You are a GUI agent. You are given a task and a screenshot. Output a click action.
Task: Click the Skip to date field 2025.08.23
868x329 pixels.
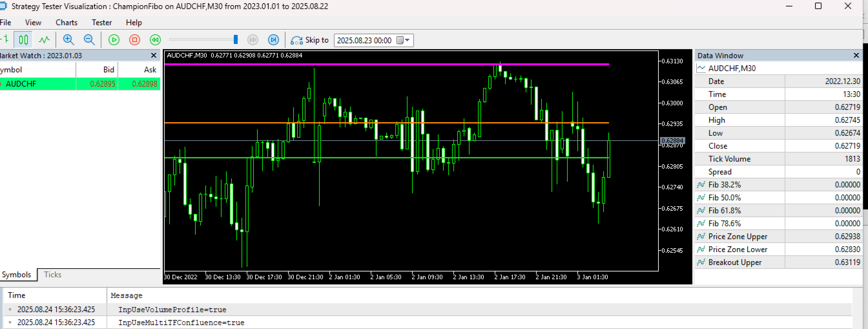click(364, 40)
